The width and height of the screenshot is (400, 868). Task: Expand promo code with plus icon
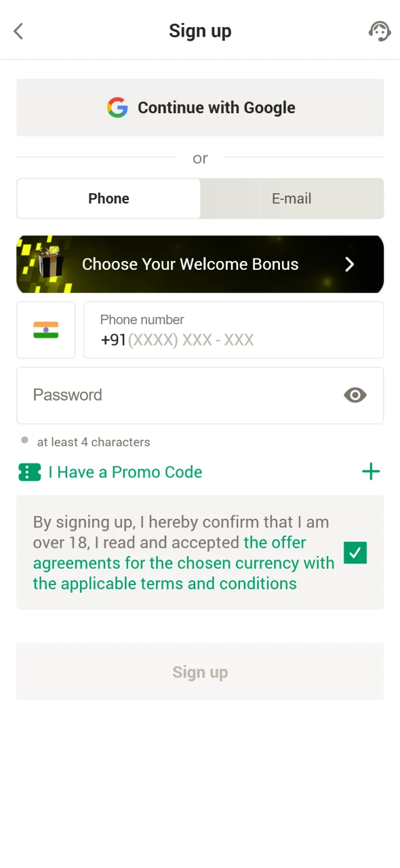371,472
